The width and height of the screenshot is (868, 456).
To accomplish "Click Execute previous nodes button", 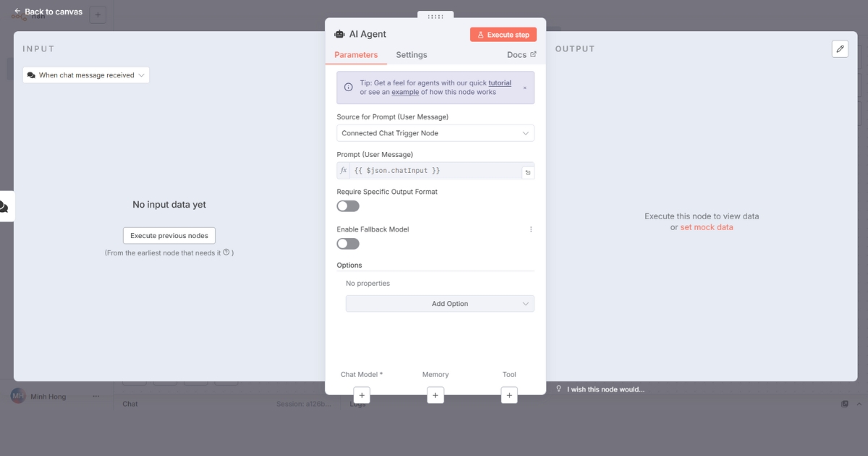I will click(x=169, y=236).
